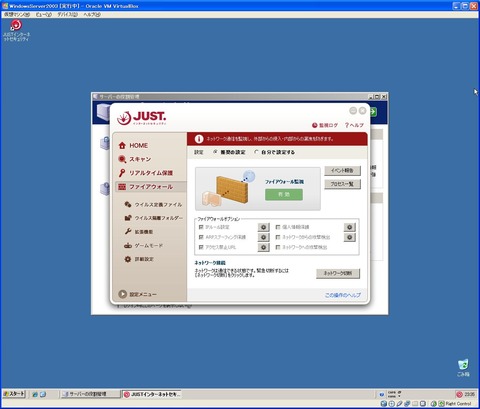This screenshot has height=409, width=480.
Task: Select the 推奨の設定 radio button
Action: coord(215,152)
